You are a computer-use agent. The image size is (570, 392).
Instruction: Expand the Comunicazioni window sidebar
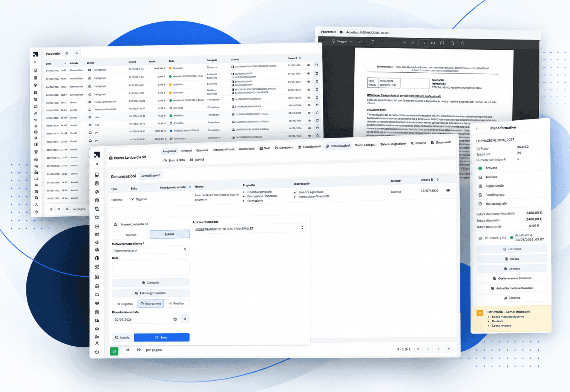[97, 164]
